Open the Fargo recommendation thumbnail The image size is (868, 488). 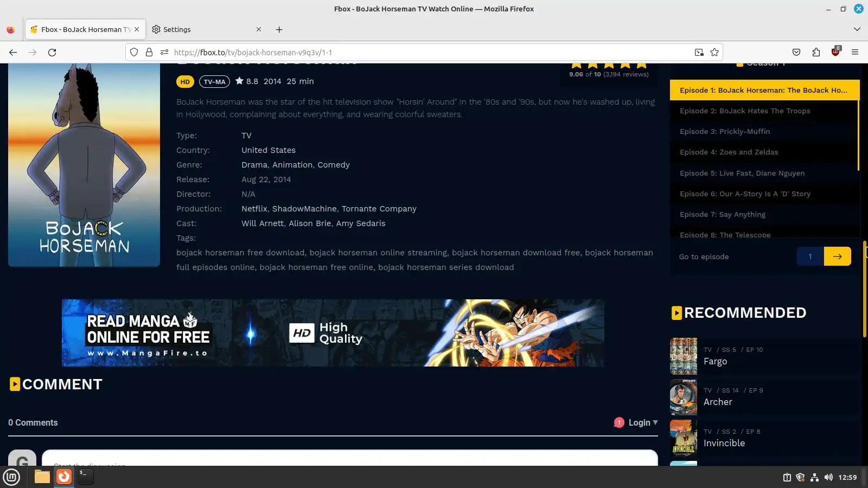pyautogui.click(x=684, y=356)
